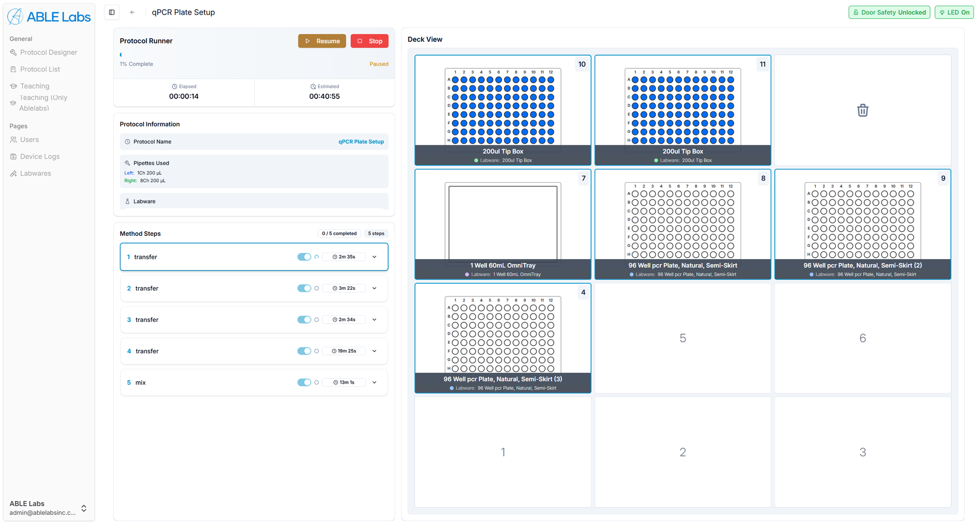Click the slot 10 Tip Box green dot
Viewport: 980px width, 524px height.
coord(476,160)
